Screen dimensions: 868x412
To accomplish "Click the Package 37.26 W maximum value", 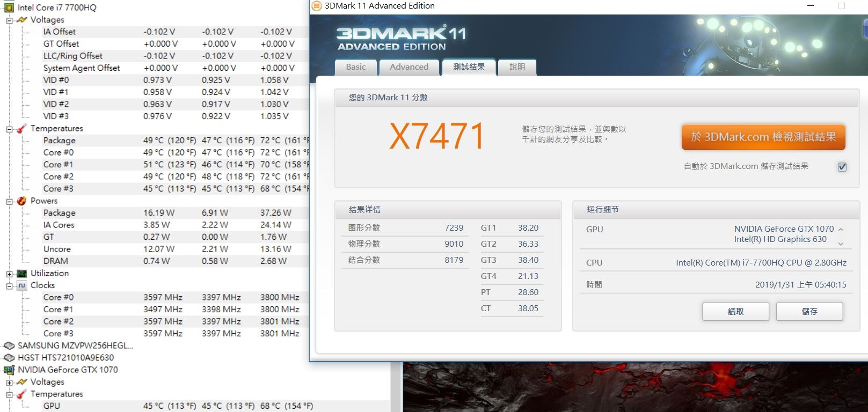I will pyautogui.click(x=276, y=213).
